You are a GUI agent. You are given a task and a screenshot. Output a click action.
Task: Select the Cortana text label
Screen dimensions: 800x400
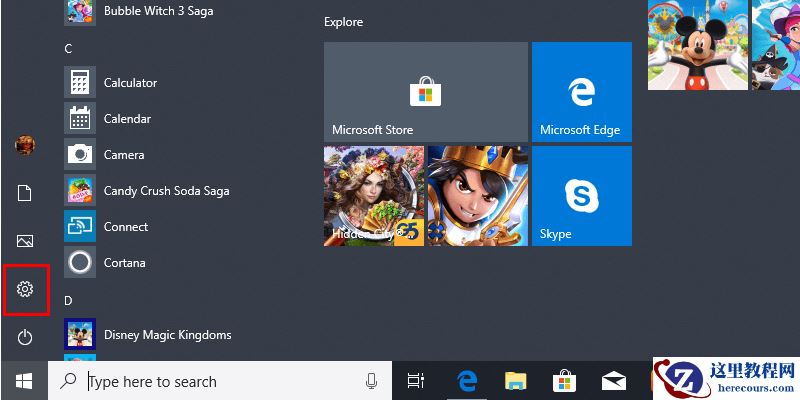(125, 263)
